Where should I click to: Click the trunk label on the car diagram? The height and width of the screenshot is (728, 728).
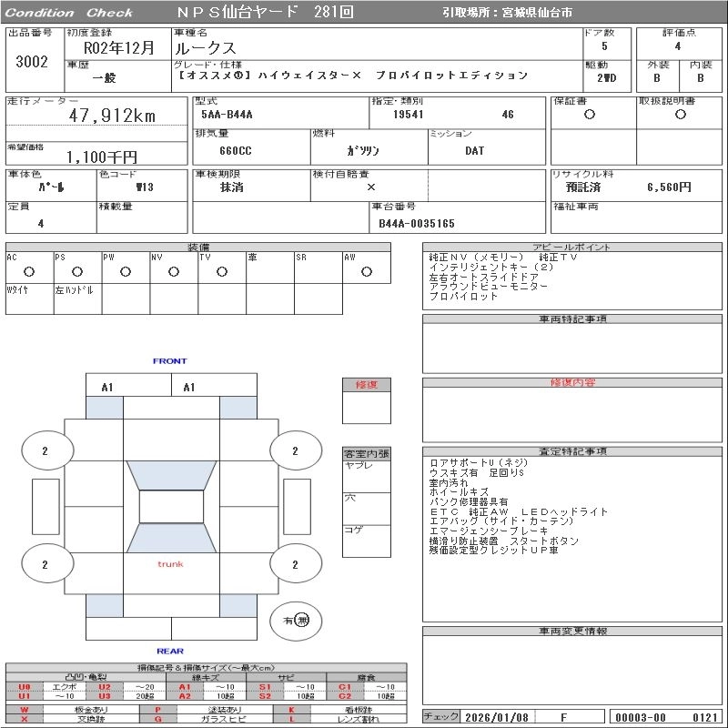[170, 564]
